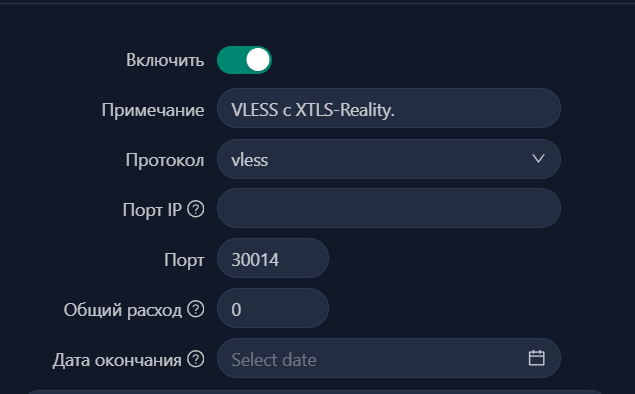Open the calendar icon in date field
The height and width of the screenshot is (394, 635).
[x=537, y=358]
